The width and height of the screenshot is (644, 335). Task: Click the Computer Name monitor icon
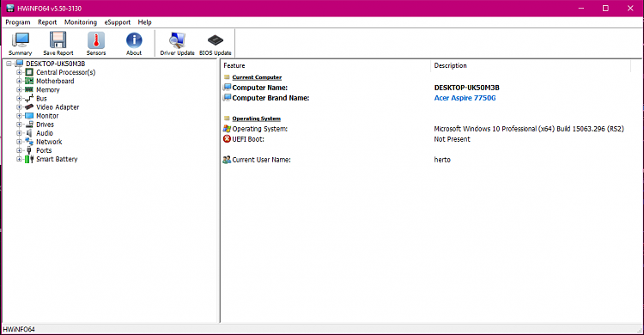(x=227, y=88)
